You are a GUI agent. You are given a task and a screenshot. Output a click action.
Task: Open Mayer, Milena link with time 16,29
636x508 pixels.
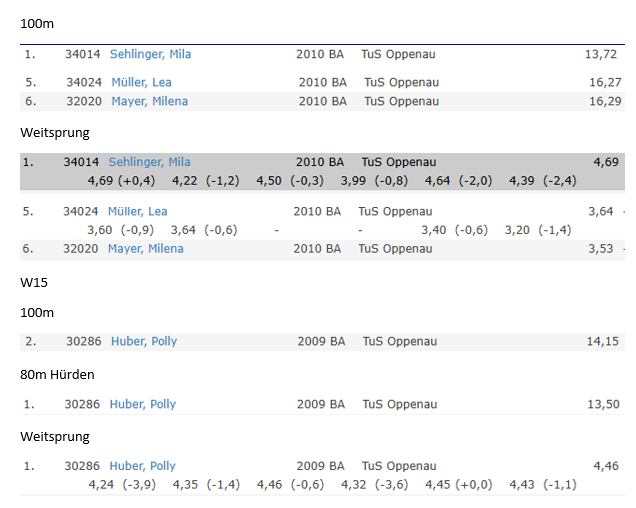pos(148,101)
